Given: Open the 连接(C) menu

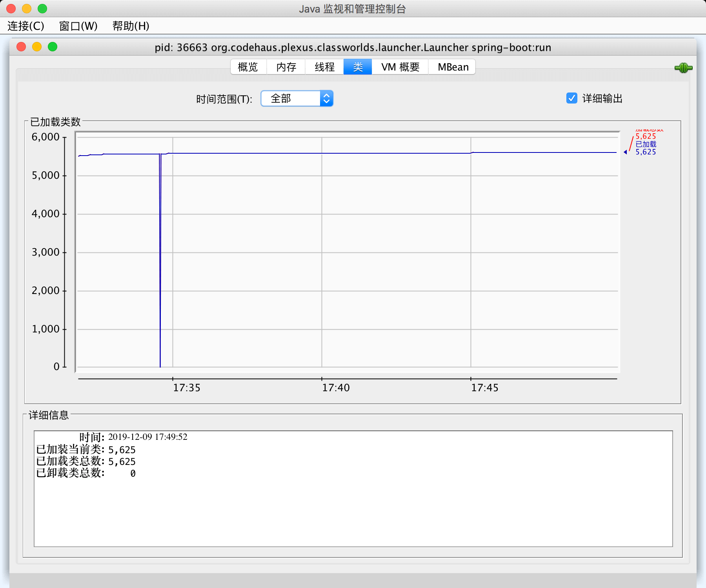Looking at the screenshot, I should point(26,26).
